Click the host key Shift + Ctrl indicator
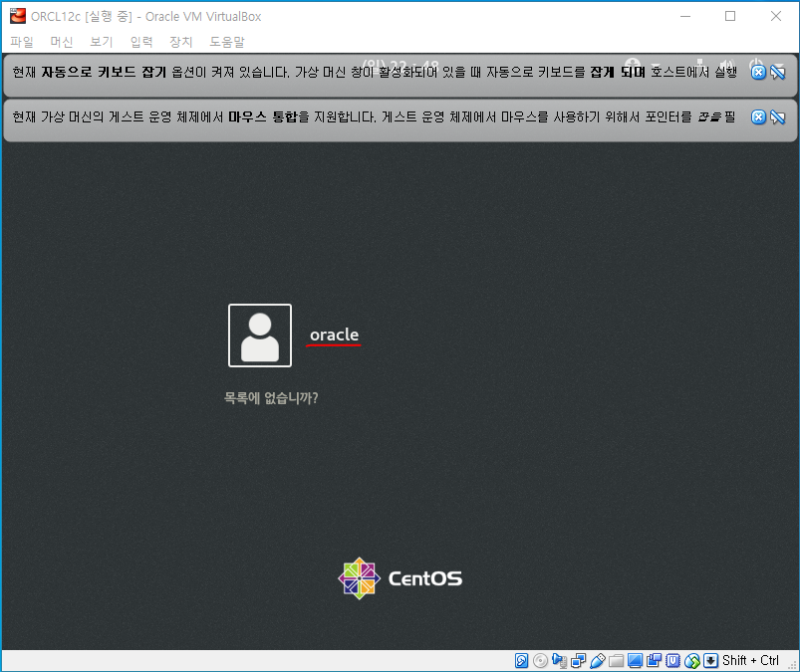Image resolution: width=800 pixels, height=672 pixels. pos(751,661)
